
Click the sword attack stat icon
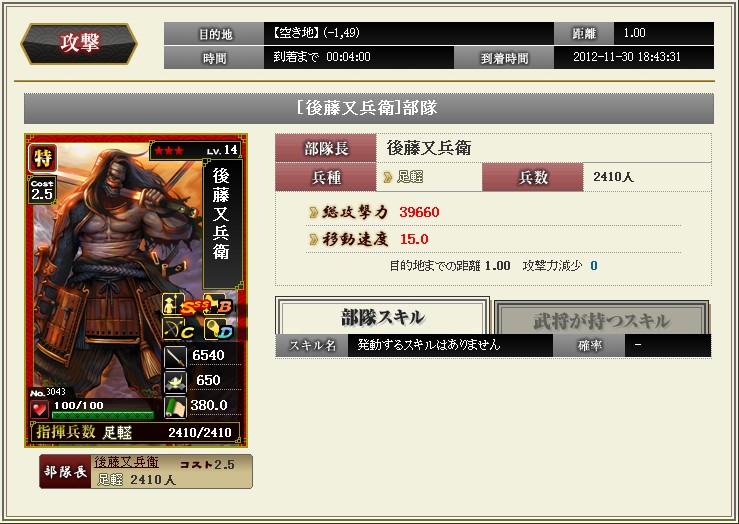pos(175,357)
